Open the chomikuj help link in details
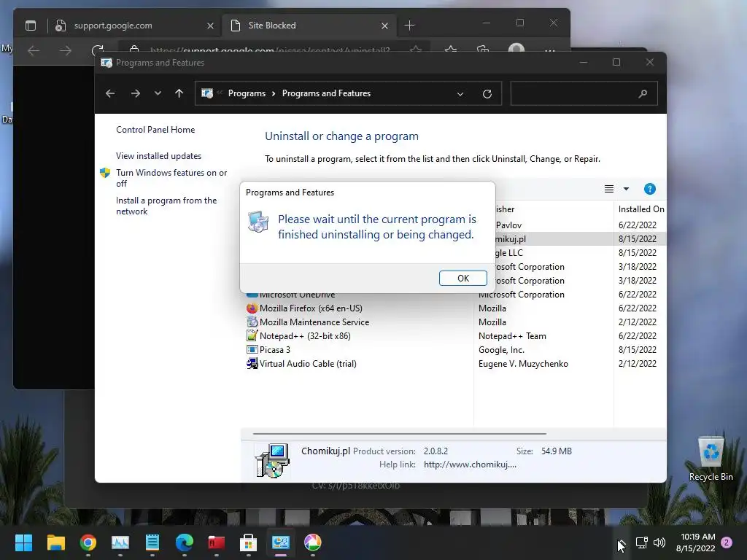The height and width of the screenshot is (560, 747). pos(470,464)
